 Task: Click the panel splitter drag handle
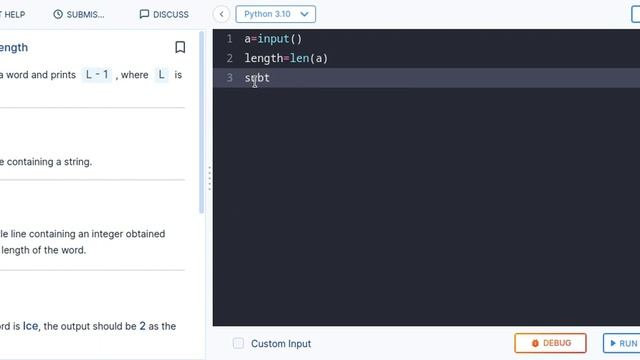(209, 178)
